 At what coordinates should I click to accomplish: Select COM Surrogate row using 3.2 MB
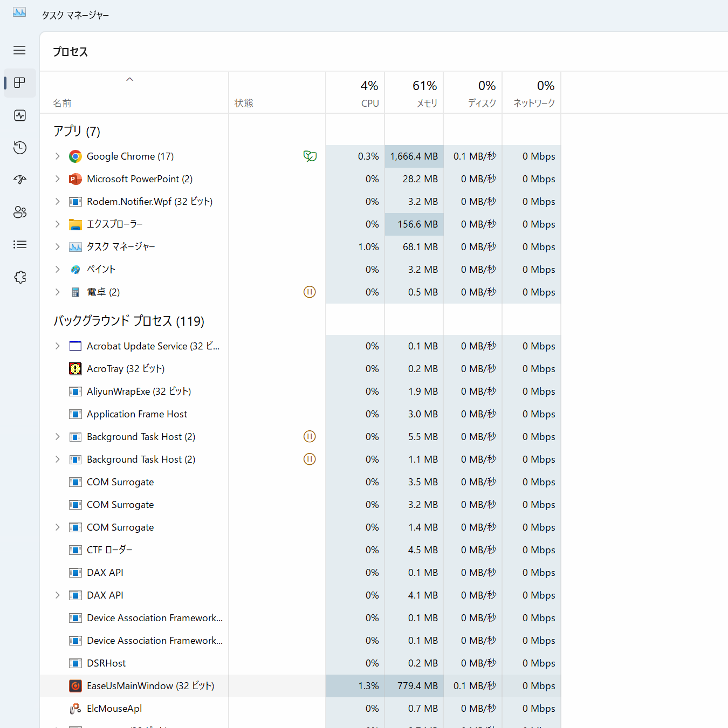300,505
